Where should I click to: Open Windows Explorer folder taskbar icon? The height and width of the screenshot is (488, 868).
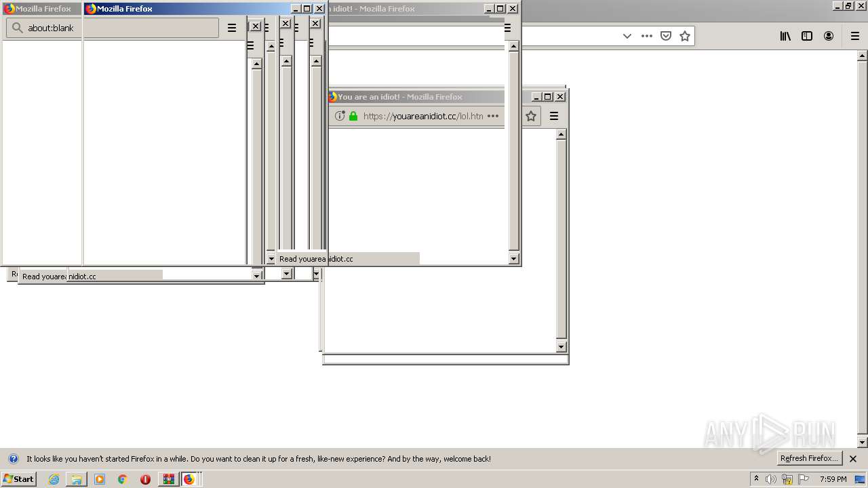tap(77, 479)
